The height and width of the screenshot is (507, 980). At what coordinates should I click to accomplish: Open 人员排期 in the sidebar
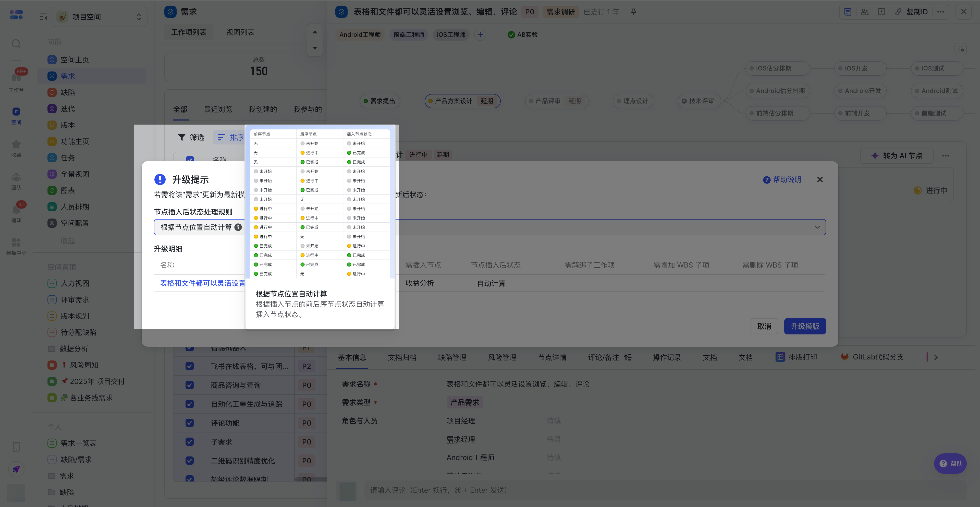92,207
